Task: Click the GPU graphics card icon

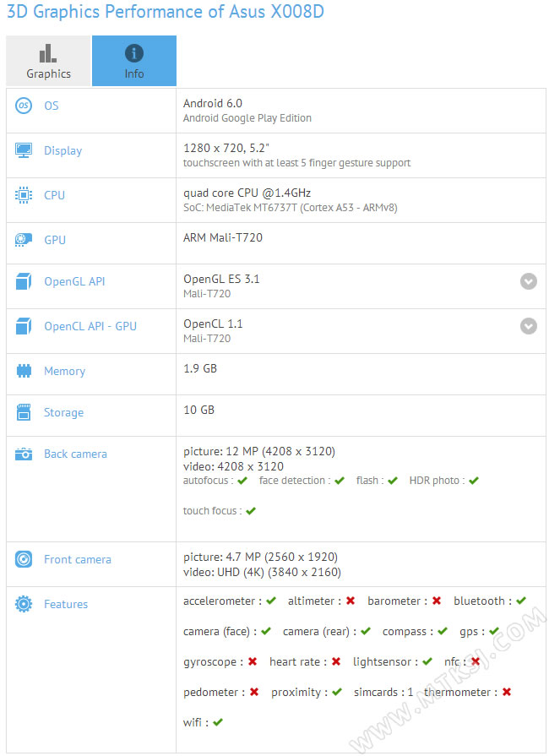Action: [24, 240]
